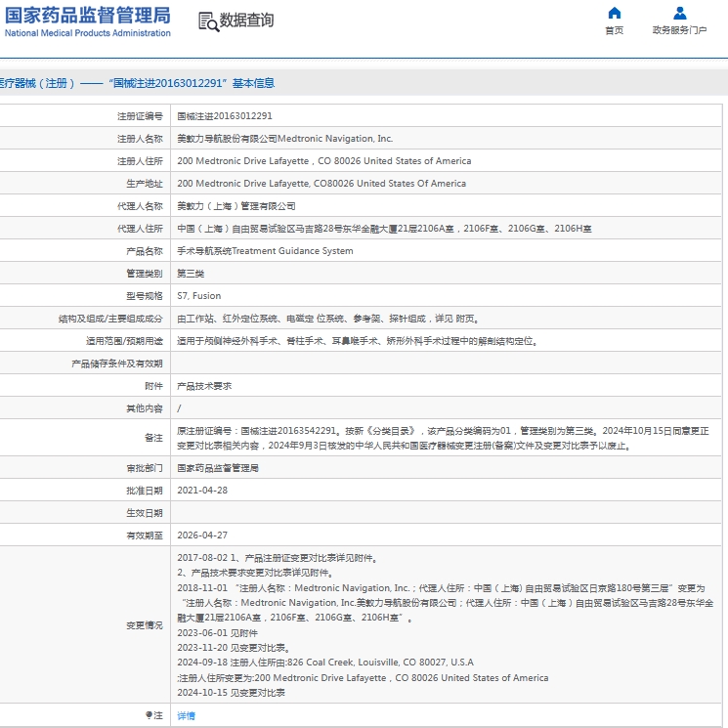Click the 注册人名称 field label
728x728 pixels.
click(140, 139)
